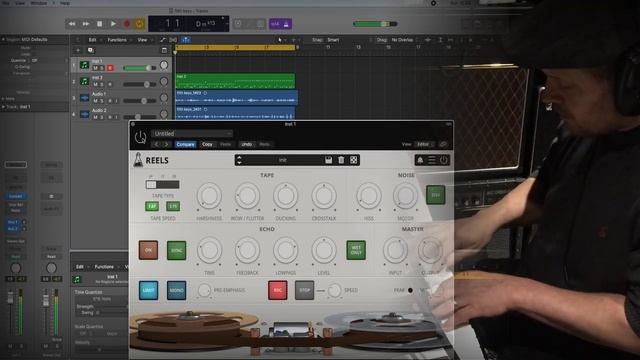This screenshot has width=640, height=360.
Task: Click the Rewind transport button
Action: (72, 24)
